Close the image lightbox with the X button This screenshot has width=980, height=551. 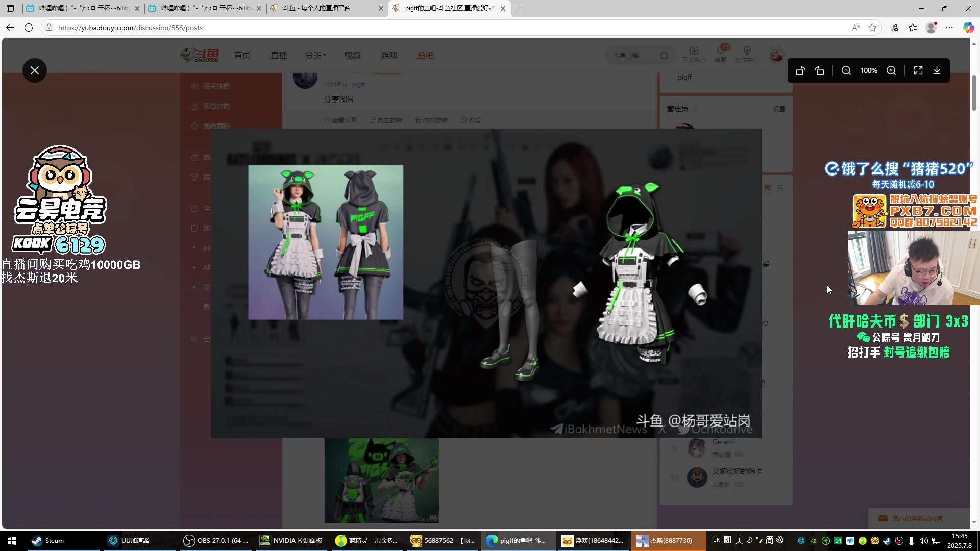[35, 70]
